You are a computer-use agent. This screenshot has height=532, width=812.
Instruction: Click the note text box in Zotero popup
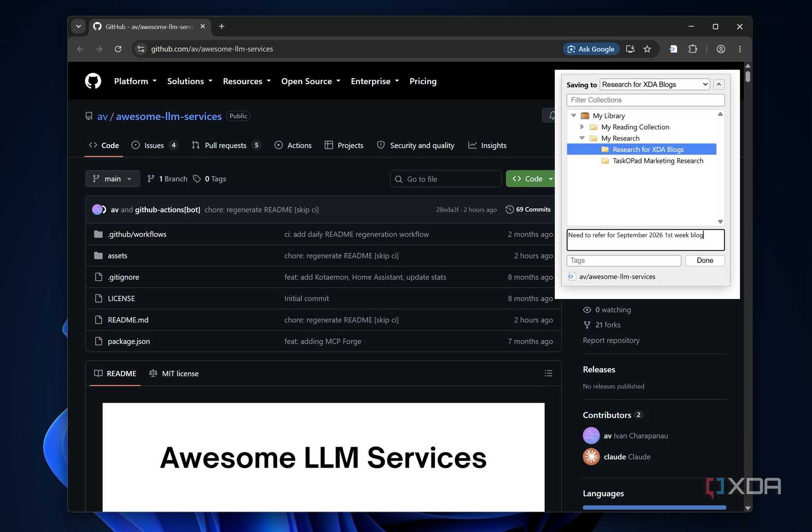pos(646,240)
